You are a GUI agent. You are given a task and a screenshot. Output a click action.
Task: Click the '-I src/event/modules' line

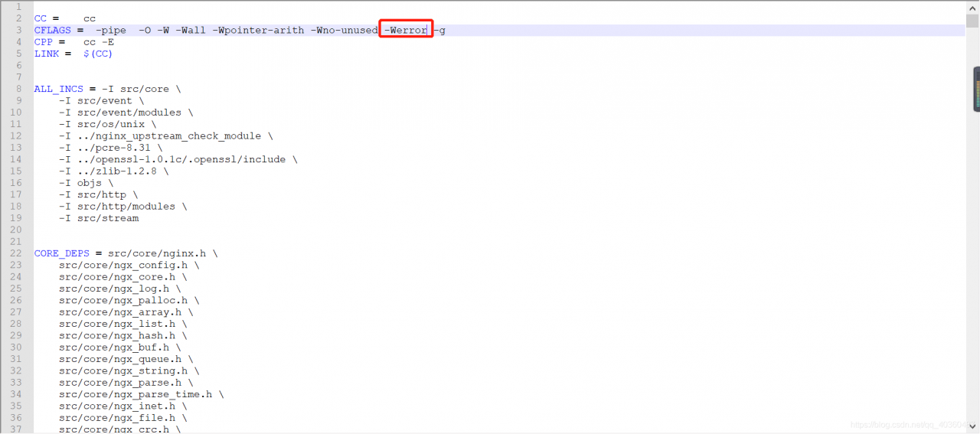pos(126,113)
